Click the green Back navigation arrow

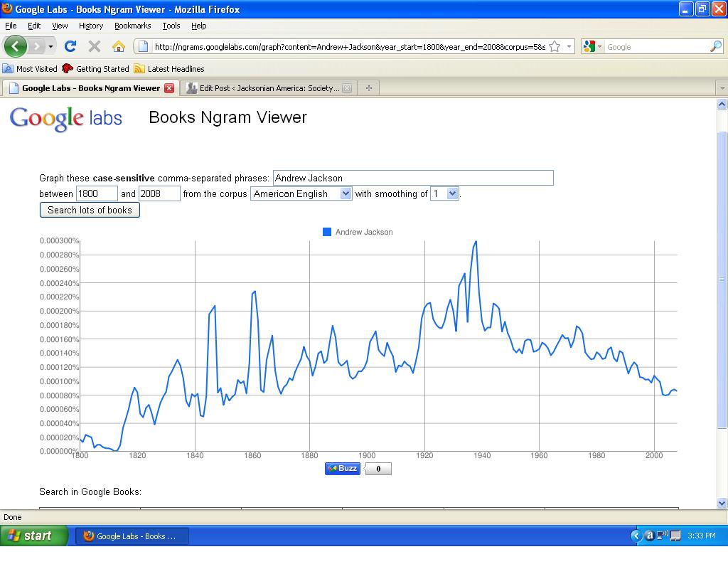(x=15, y=46)
